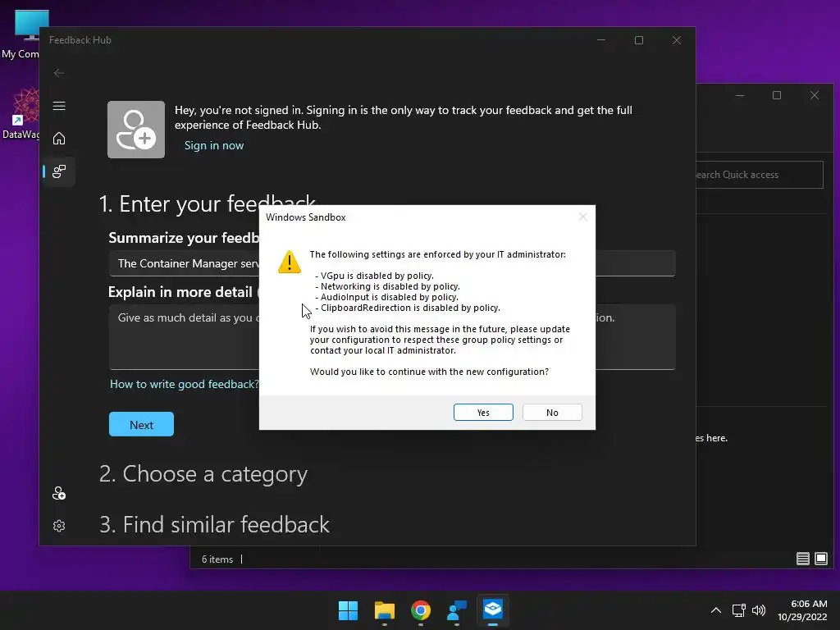Click Search Quick access box in File Explorer

coord(759,175)
